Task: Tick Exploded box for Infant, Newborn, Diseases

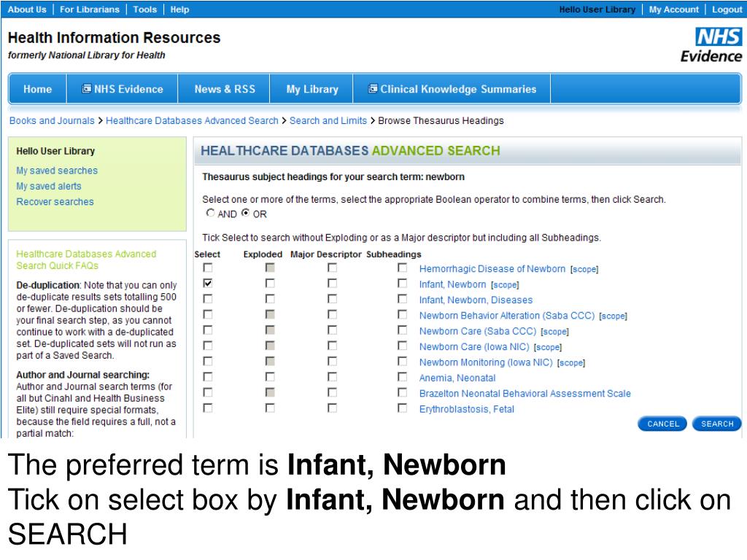Action: [x=270, y=299]
